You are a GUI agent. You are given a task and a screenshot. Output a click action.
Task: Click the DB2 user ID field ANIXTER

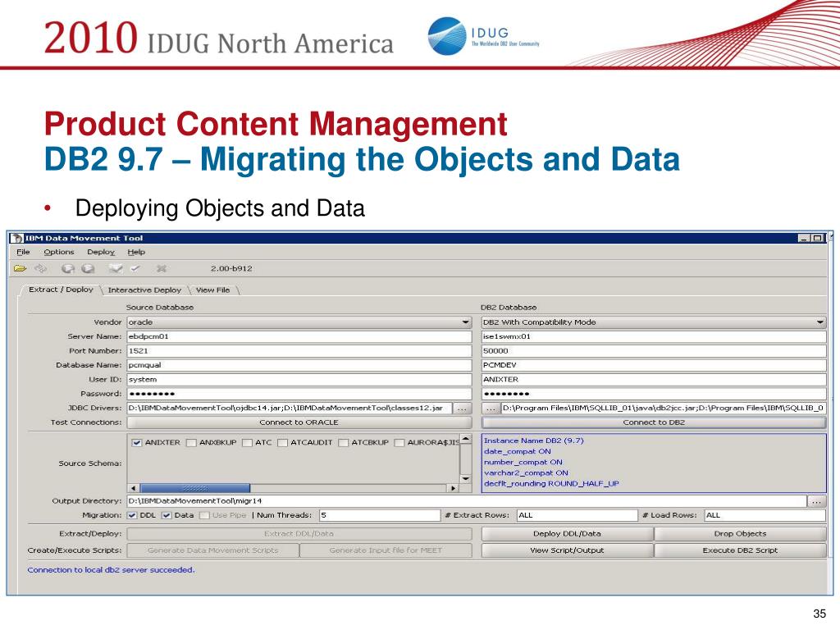point(654,379)
